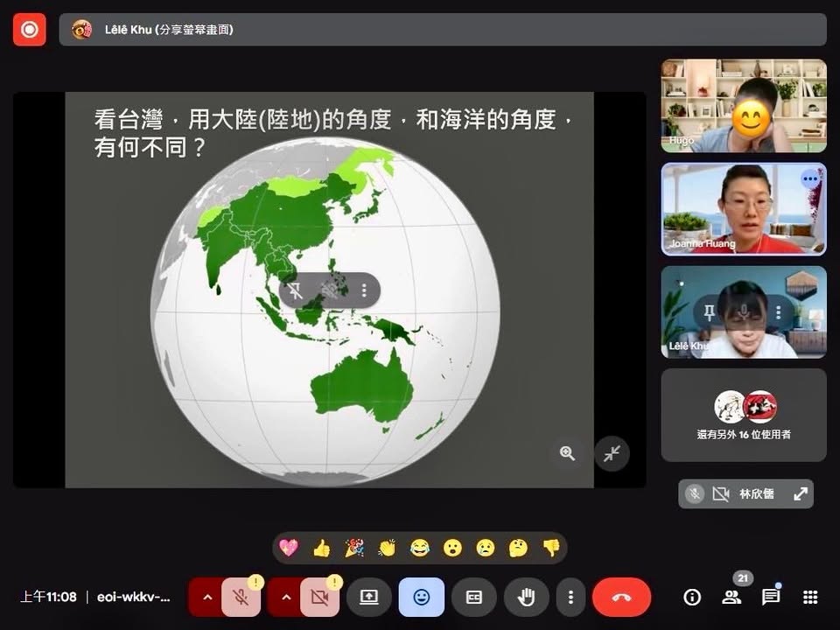This screenshot has width=840, height=630.
Task: Zoom in on the shared presentation
Action: click(x=567, y=453)
